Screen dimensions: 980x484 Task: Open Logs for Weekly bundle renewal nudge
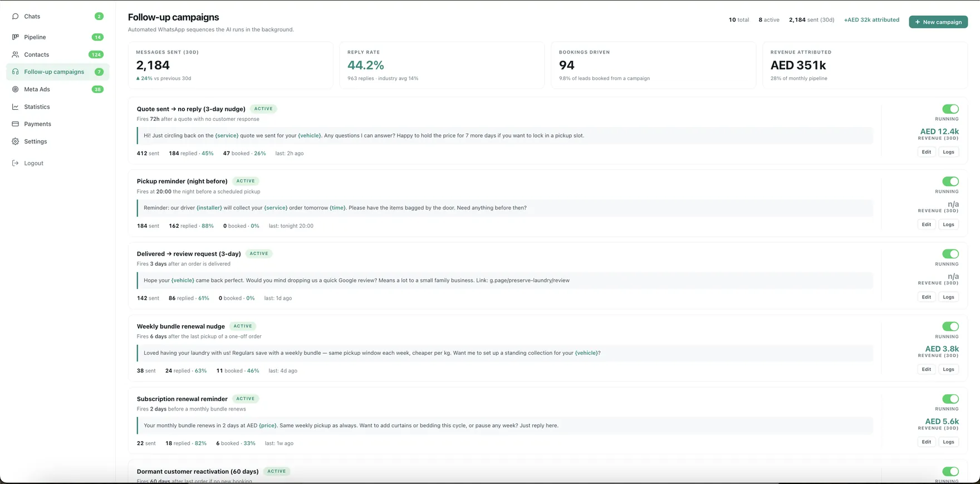(x=949, y=369)
